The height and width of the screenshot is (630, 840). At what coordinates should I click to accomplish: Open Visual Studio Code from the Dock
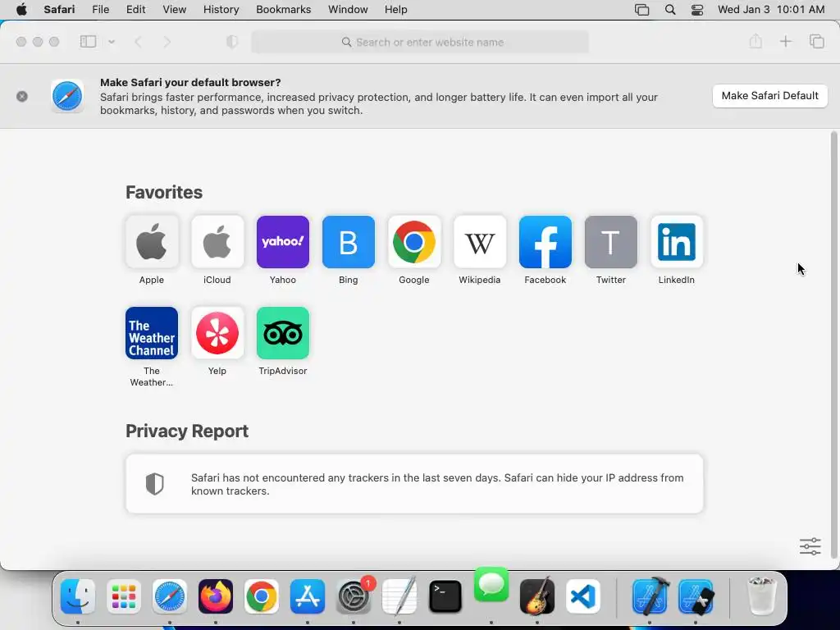pos(583,596)
